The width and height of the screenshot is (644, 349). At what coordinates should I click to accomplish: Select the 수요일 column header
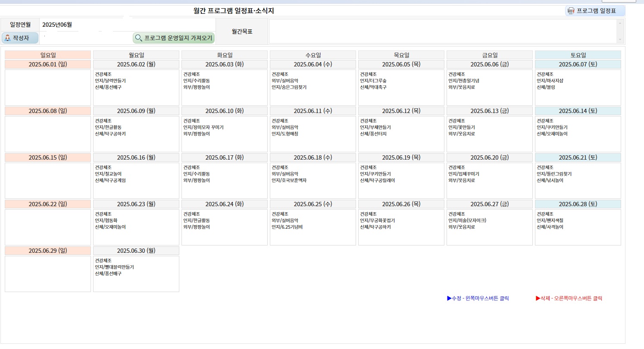pos(313,55)
